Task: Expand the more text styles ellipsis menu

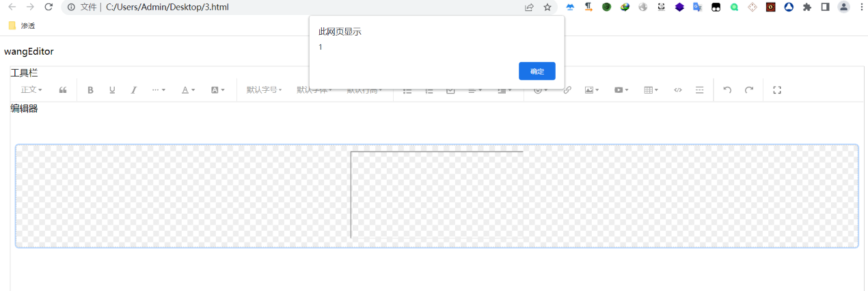Action: pyautogui.click(x=159, y=89)
